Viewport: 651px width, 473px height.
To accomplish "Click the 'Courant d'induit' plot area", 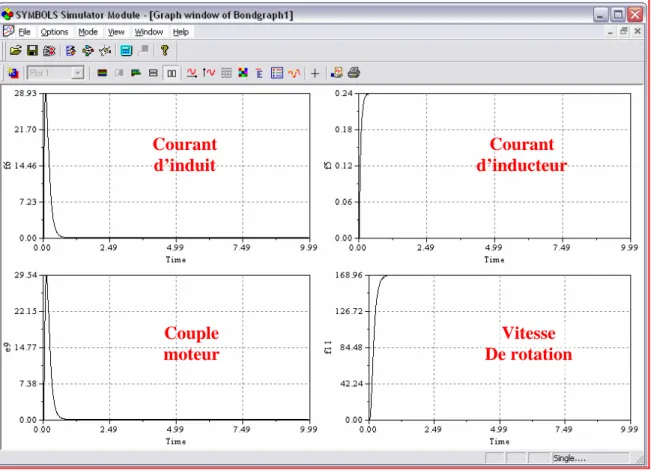I will [x=176, y=166].
